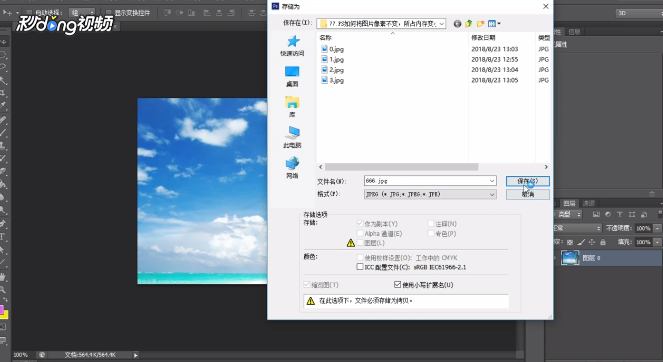Open the view menu icon dropdown in the dialog

(494, 24)
